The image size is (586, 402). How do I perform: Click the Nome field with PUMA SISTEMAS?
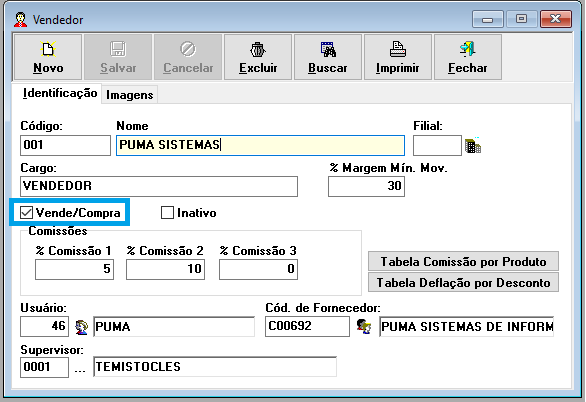(x=260, y=145)
